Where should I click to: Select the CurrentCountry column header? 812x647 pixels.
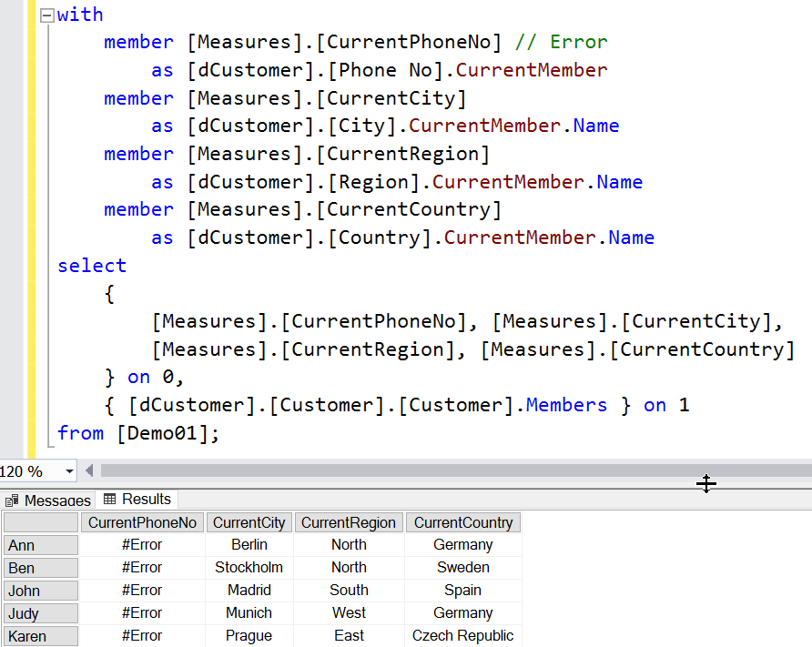[x=462, y=522]
